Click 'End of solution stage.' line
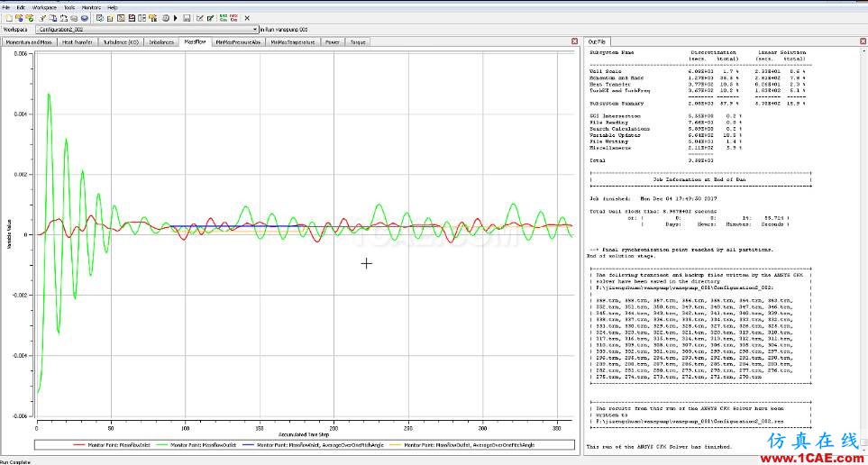The width and height of the screenshot is (868, 465). 621,256
